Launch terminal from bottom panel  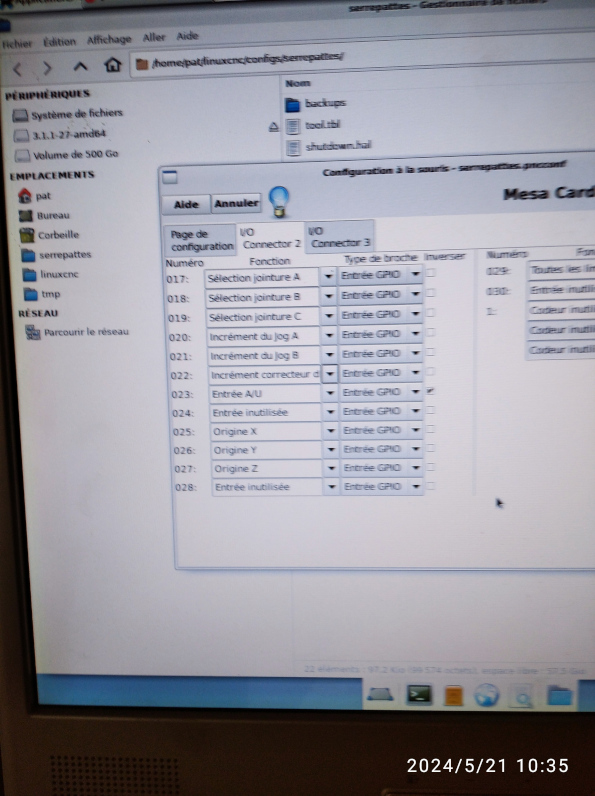[x=419, y=694]
